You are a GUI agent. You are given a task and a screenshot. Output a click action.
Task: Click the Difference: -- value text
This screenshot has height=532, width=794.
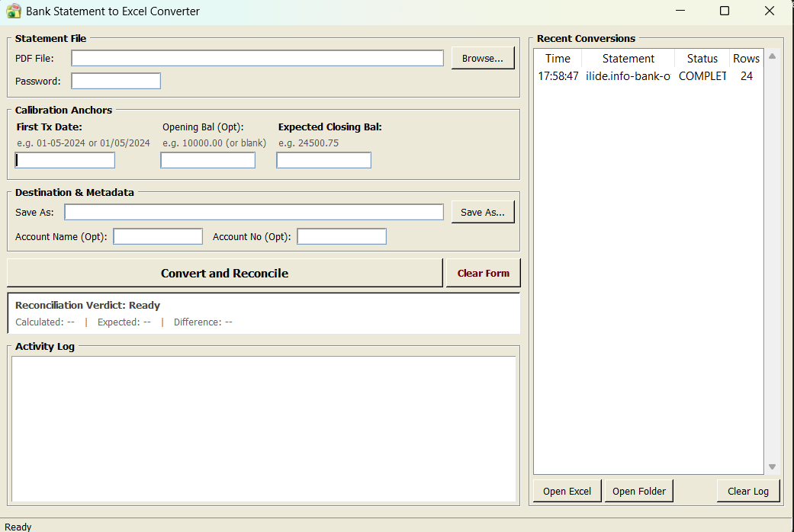click(x=203, y=322)
